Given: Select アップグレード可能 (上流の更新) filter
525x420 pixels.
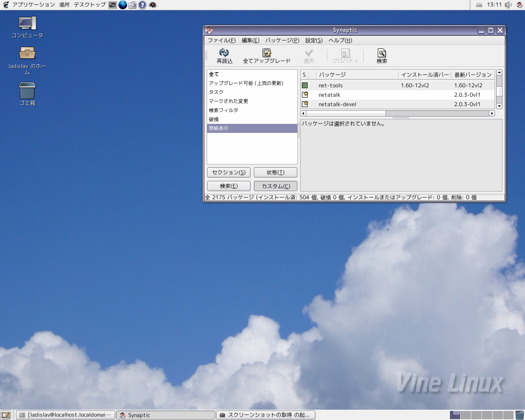Looking at the screenshot, I should (x=252, y=83).
